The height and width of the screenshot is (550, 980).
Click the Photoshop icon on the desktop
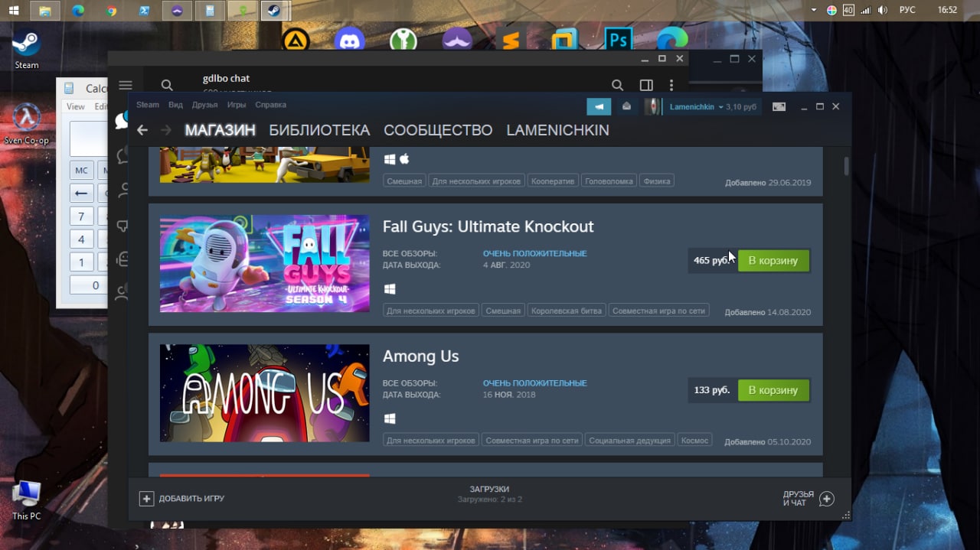tap(619, 40)
